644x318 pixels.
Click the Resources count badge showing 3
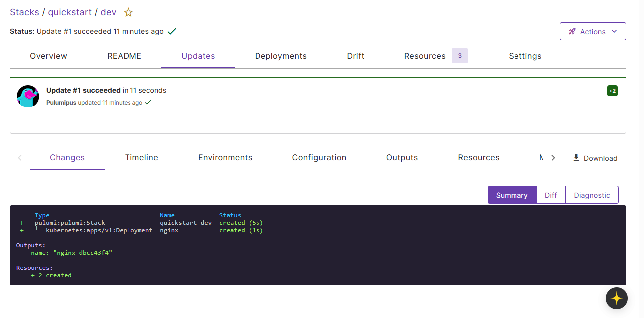(460, 56)
